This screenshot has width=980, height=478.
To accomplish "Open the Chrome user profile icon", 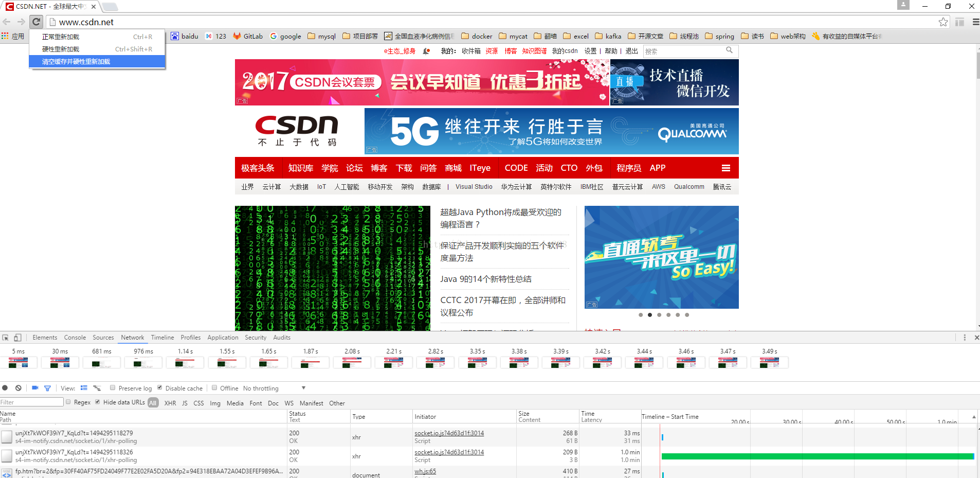I will (x=903, y=5).
